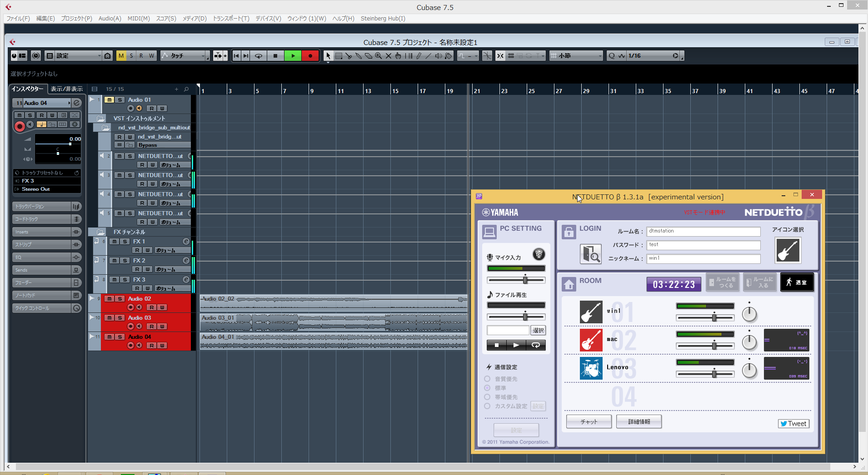
Task: Select the 音質優先 radio option
Action: (x=487, y=379)
